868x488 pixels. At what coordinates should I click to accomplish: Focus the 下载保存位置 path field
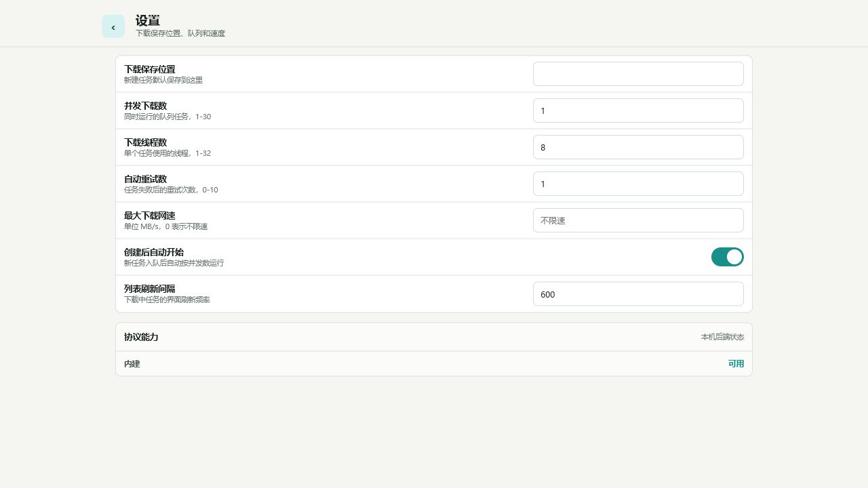pyautogui.click(x=638, y=74)
